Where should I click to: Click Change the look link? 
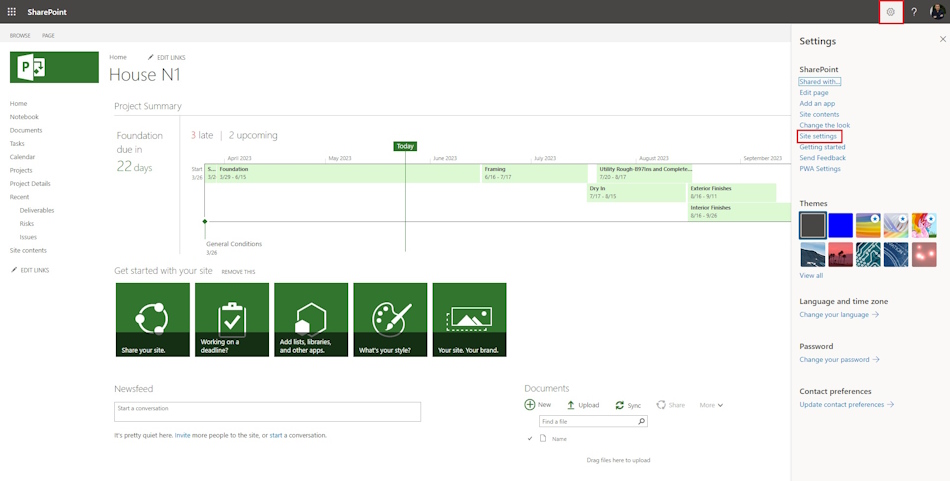click(x=825, y=125)
